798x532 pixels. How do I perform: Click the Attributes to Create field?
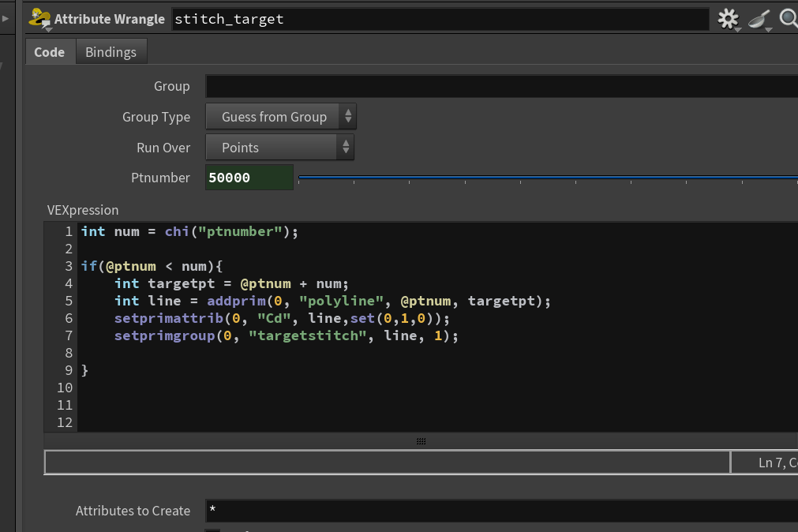501,511
